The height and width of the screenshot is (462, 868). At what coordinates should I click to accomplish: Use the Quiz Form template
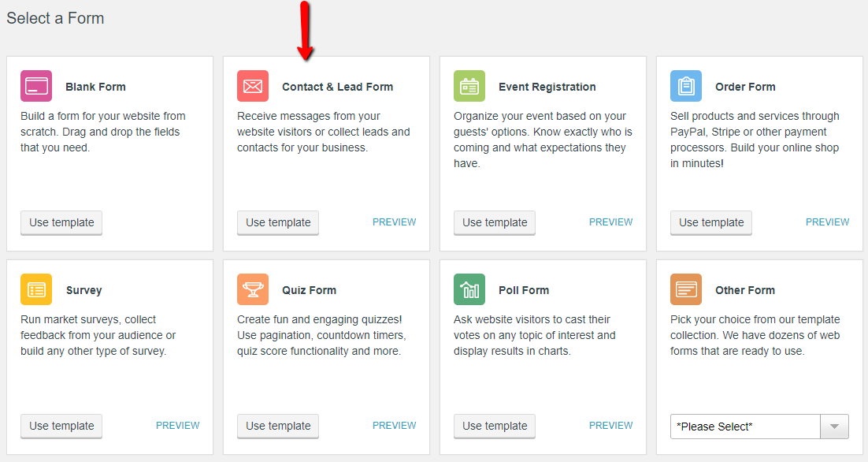click(x=277, y=426)
